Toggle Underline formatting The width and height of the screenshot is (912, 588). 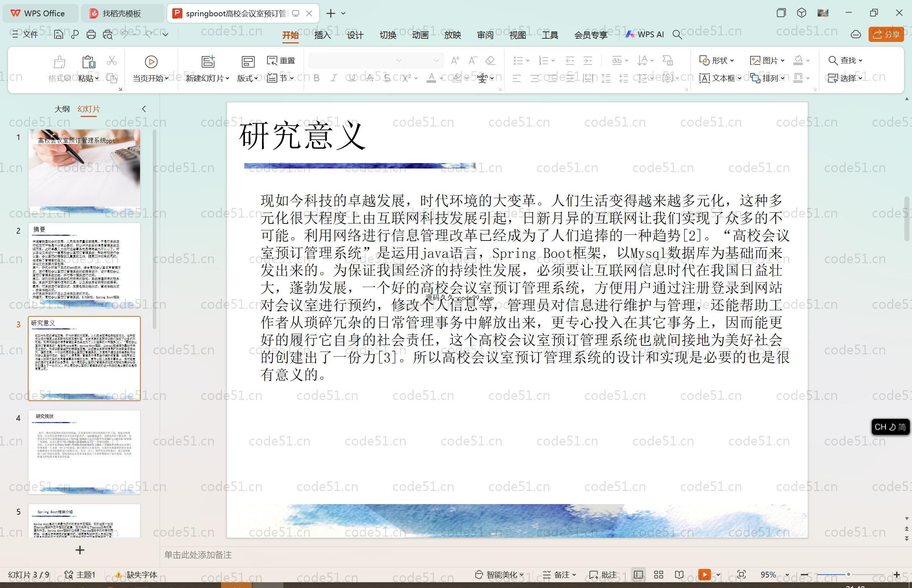tap(352, 78)
